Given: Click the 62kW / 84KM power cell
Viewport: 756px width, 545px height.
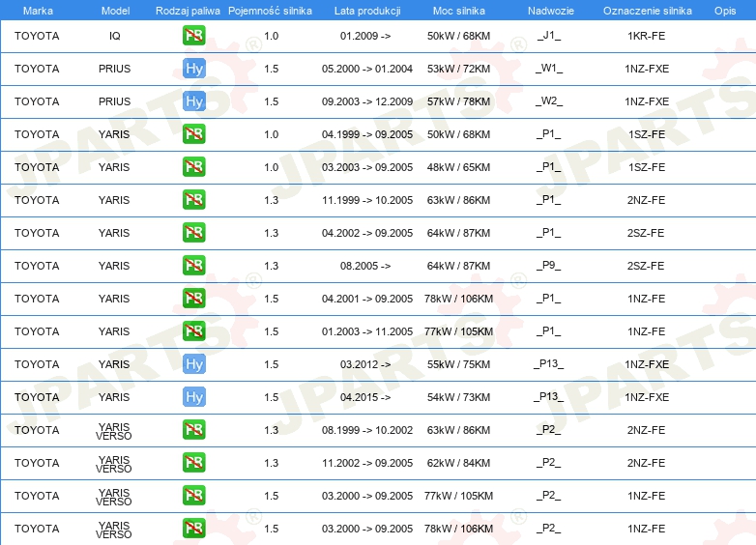Looking at the screenshot, I should (x=458, y=463).
